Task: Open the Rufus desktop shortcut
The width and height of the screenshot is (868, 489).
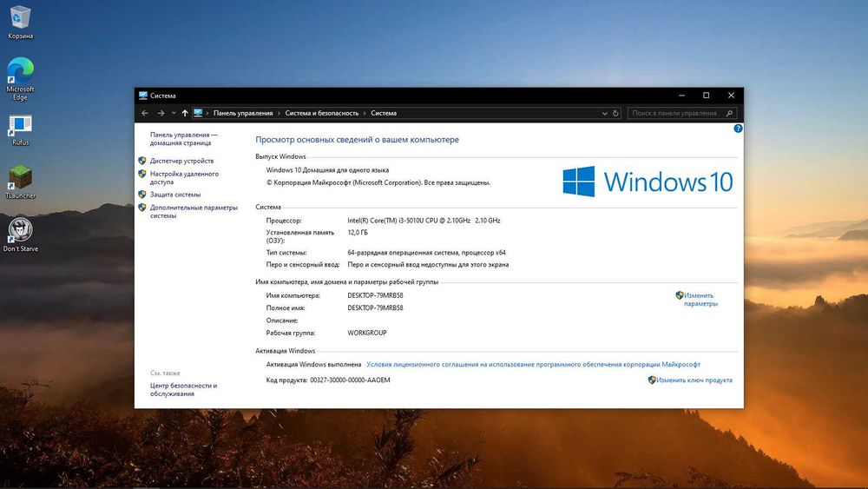Action: coord(21,130)
